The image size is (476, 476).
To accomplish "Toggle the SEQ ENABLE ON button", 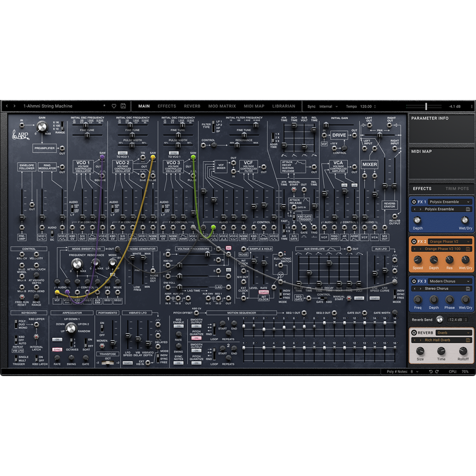I will [x=178, y=326].
